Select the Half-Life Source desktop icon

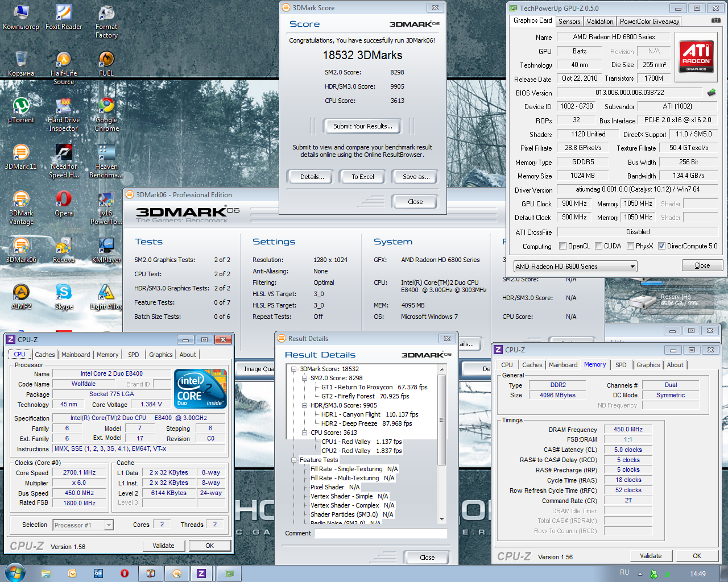coord(64,68)
